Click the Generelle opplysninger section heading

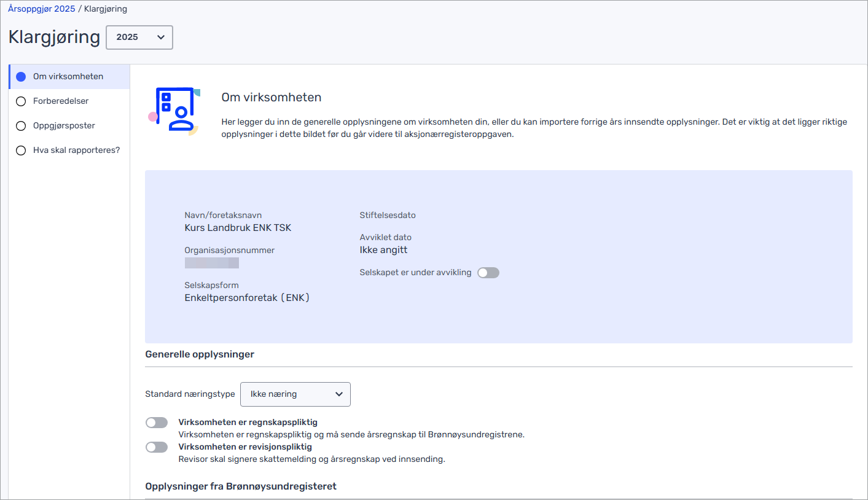click(x=200, y=354)
